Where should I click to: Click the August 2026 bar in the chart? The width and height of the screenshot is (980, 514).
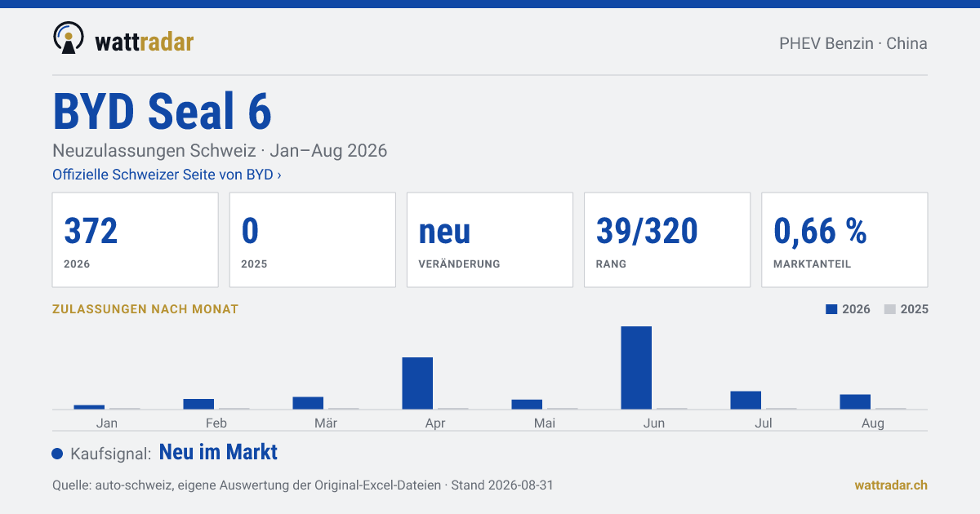click(x=855, y=402)
